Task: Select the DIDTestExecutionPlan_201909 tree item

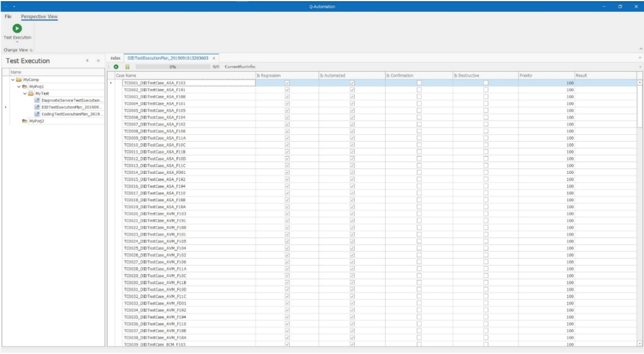Action: 70,107
